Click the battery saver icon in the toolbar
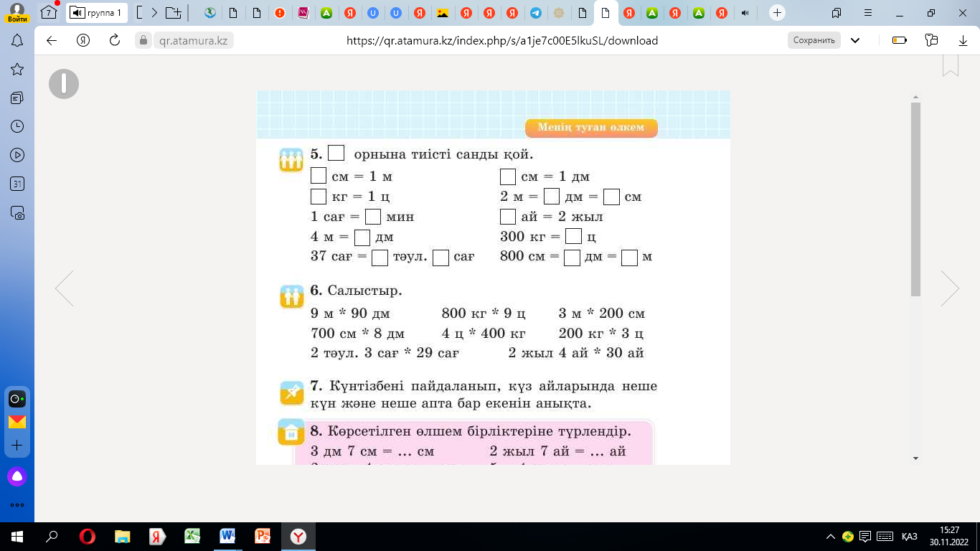 (x=900, y=40)
